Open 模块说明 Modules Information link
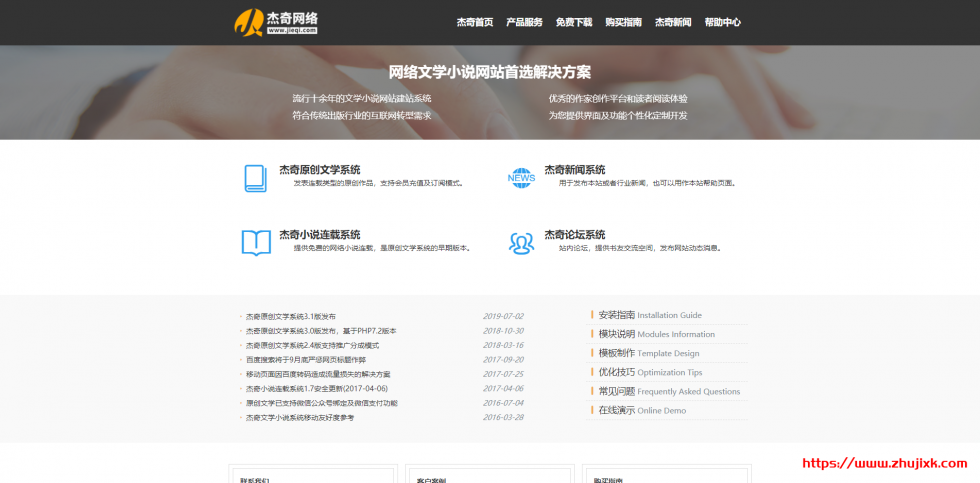 [x=656, y=334]
